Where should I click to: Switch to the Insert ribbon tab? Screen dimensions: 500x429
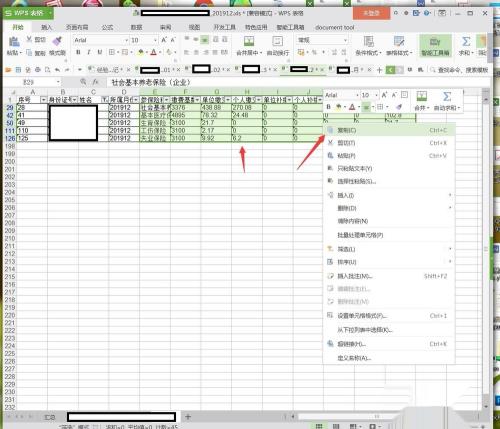[x=46, y=27]
